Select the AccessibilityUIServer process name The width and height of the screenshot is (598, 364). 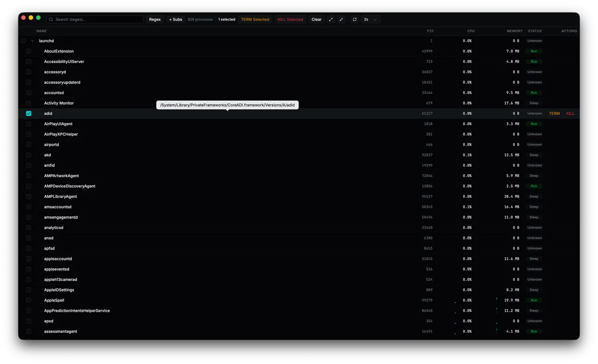(64, 62)
